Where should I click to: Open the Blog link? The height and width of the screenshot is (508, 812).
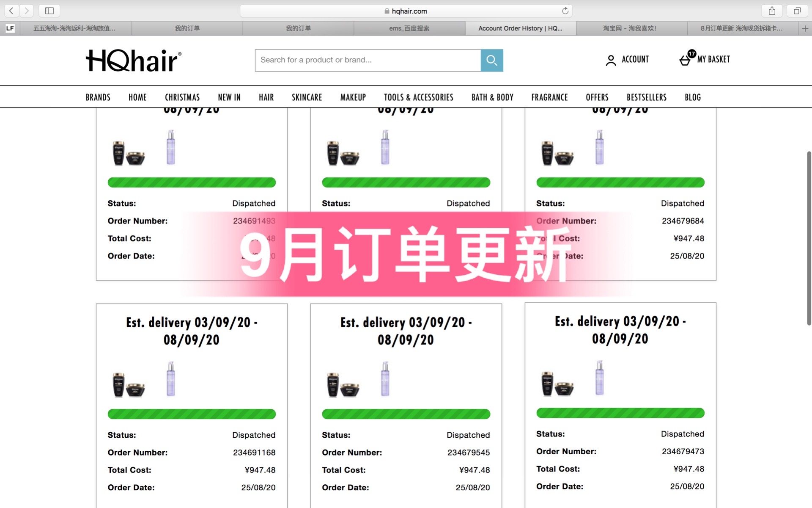click(x=692, y=97)
